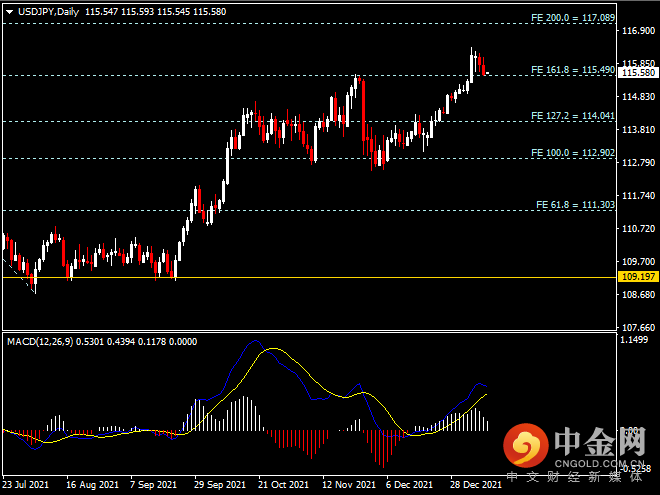This screenshot has width=660, height=495.
Task: Click the 29 Sep 2021 date marker
Action: (220, 484)
